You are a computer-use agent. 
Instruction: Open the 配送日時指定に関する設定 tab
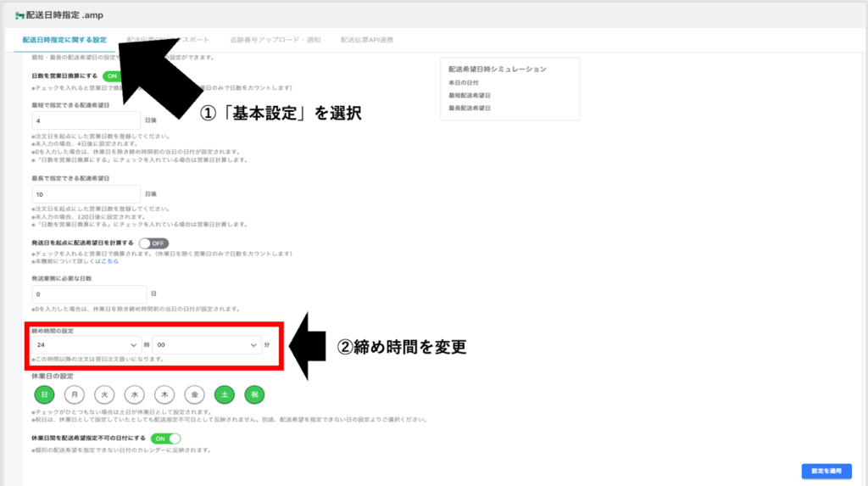coord(64,40)
